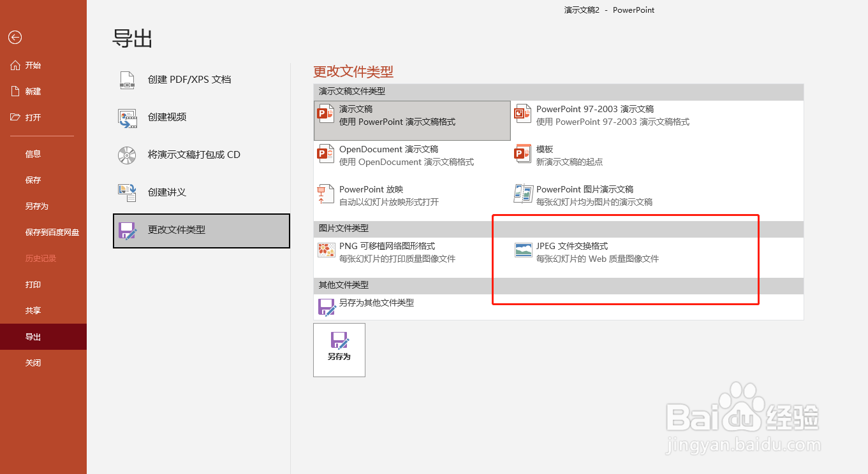The image size is (868, 474).
Task: Click the PNG image format icon
Action: pos(326,250)
